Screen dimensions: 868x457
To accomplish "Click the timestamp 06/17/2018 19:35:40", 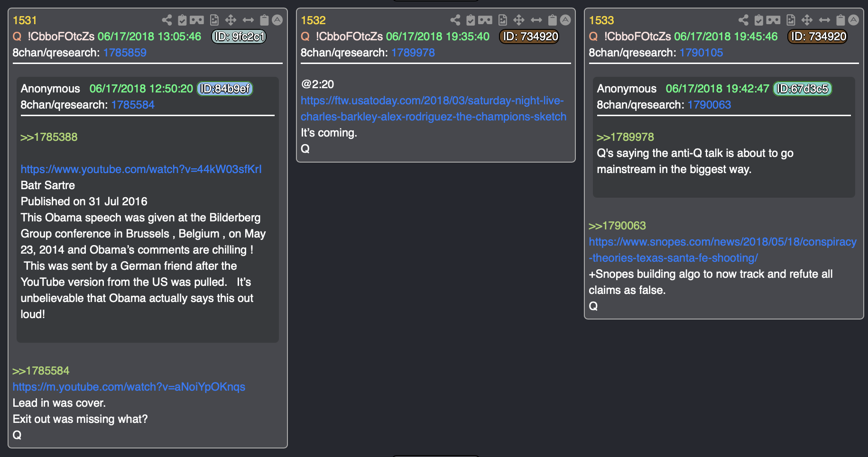I will pos(437,37).
